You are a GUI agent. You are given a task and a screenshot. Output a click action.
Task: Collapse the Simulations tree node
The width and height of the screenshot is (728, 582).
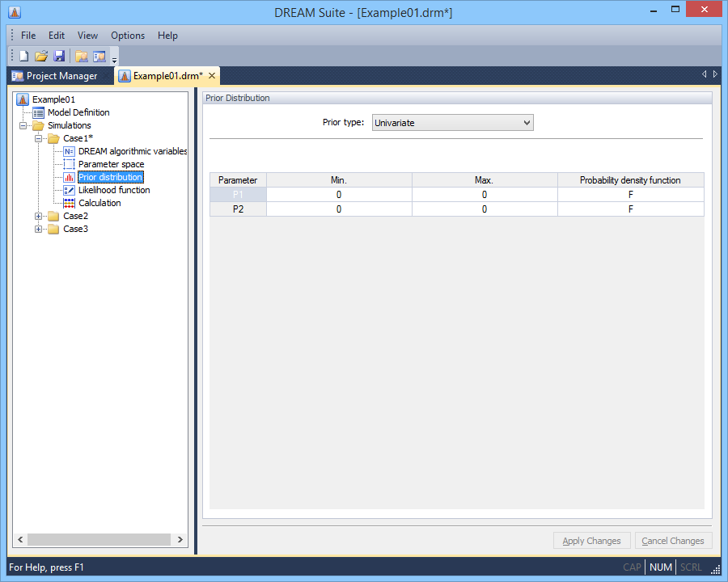[23, 125]
